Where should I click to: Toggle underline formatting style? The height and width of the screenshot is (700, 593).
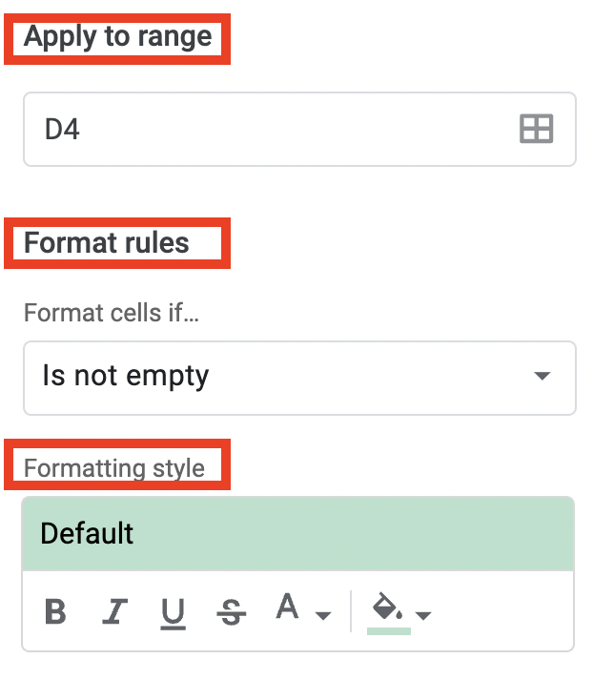[174, 613]
